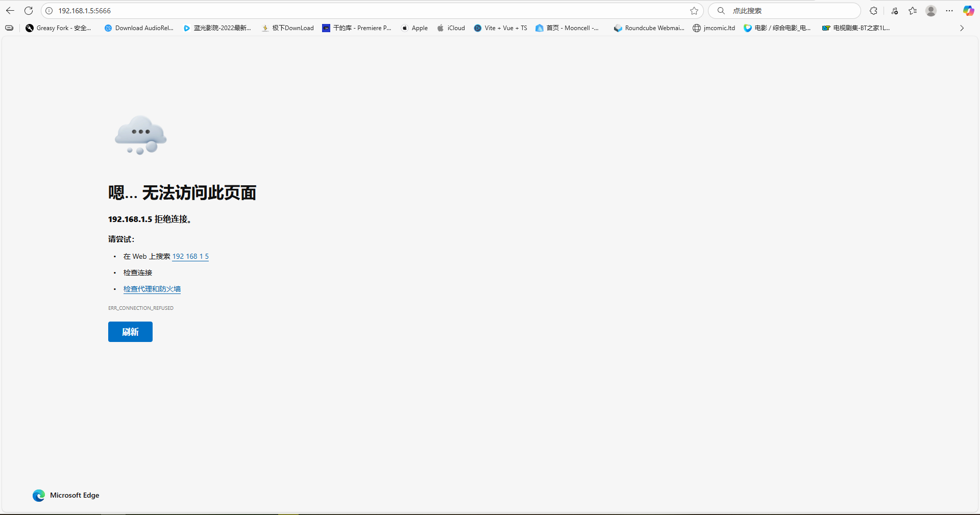Click the site information icon in address bar
Image resolution: width=980 pixels, height=515 pixels.
tap(50, 10)
